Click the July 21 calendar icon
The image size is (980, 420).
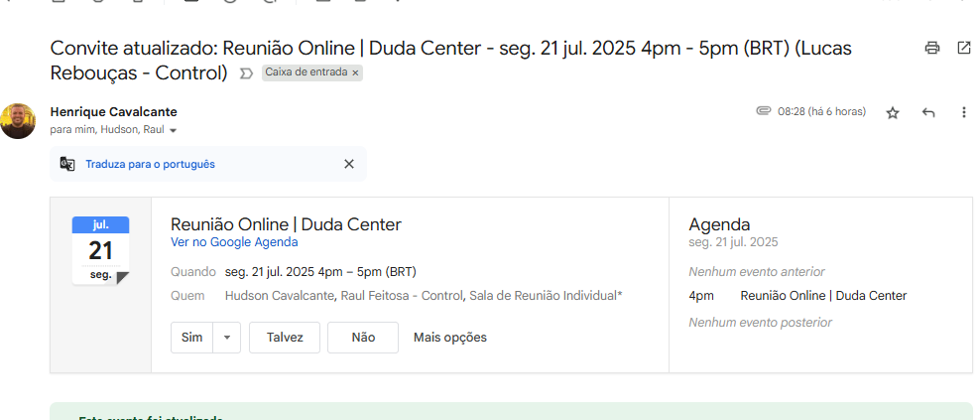click(x=100, y=249)
